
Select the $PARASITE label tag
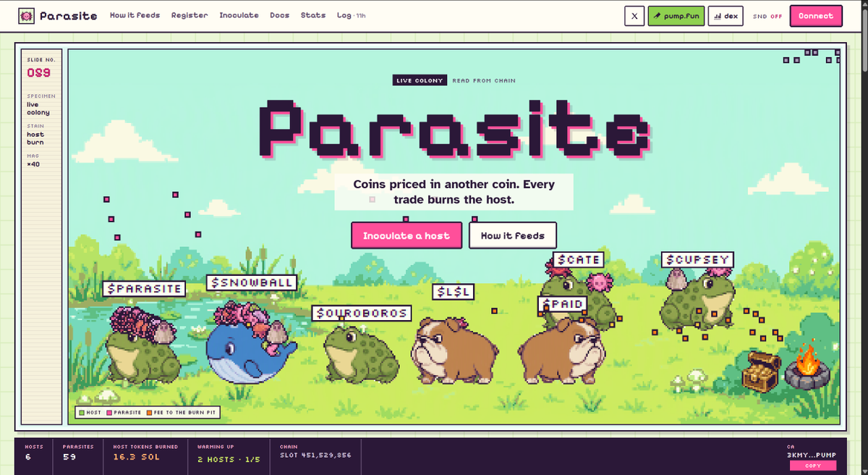point(144,288)
